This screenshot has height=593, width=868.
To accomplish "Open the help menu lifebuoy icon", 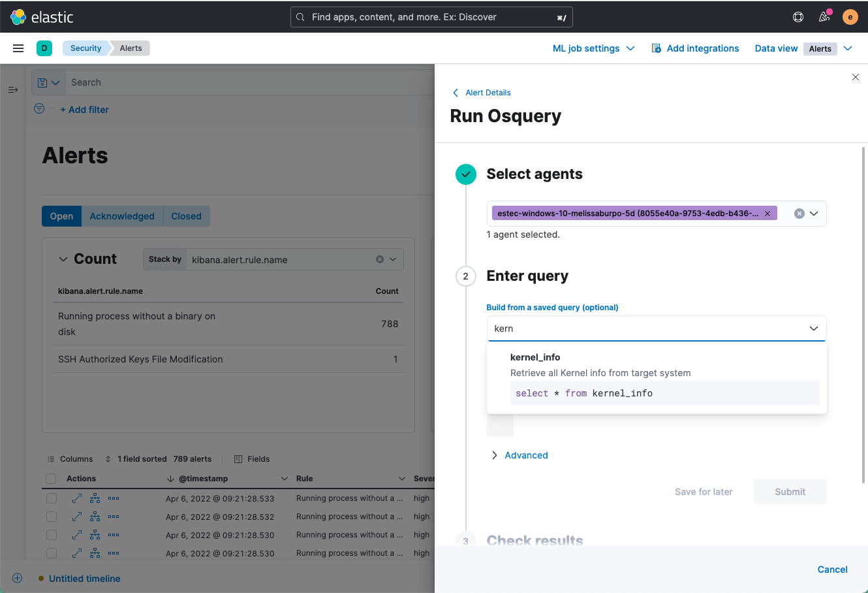I will pos(798,17).
